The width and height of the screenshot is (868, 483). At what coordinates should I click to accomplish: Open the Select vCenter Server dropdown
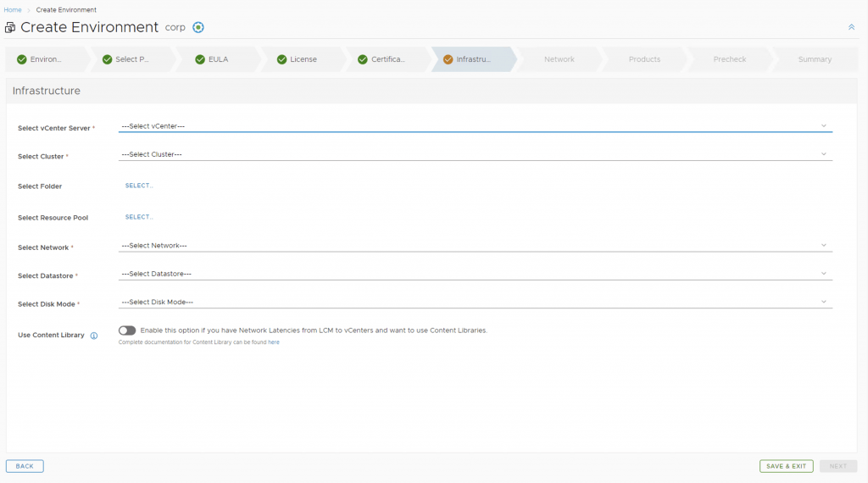pyautogui.click(x=475, y=126)
